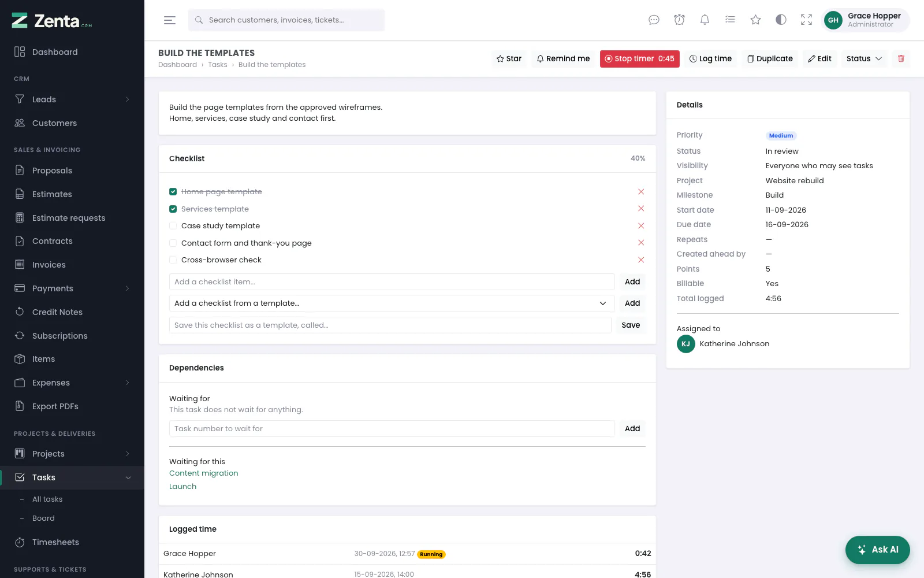
Task: Open Subscriptions in sidebar
Action: click(x=72, y=336)
